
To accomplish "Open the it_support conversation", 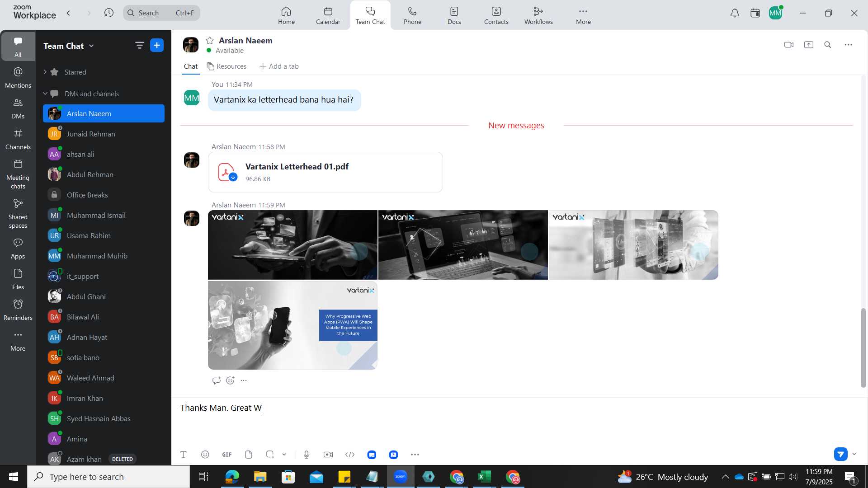I will (104, 276).
